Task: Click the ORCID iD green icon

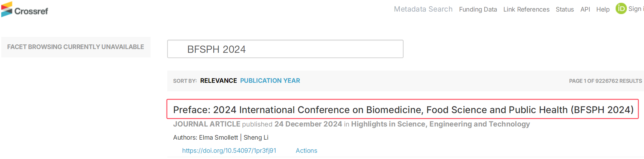Action: (x=621, y=8)
